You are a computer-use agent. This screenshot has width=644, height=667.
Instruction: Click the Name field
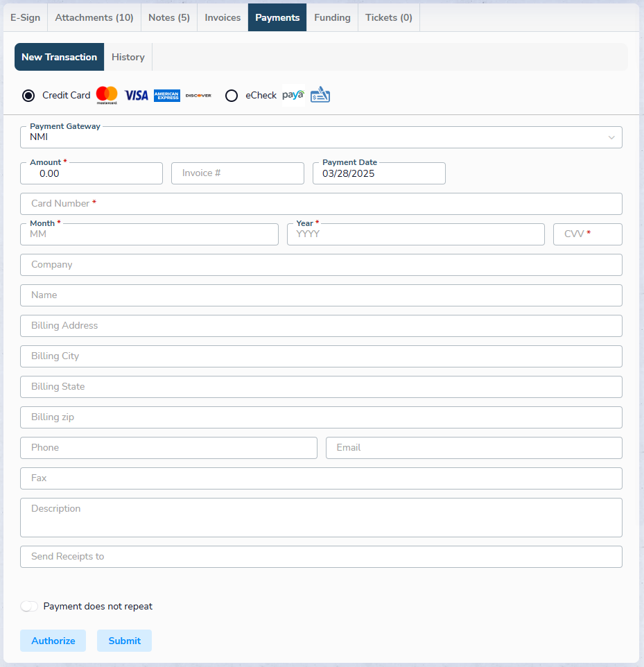click(321, 295)
